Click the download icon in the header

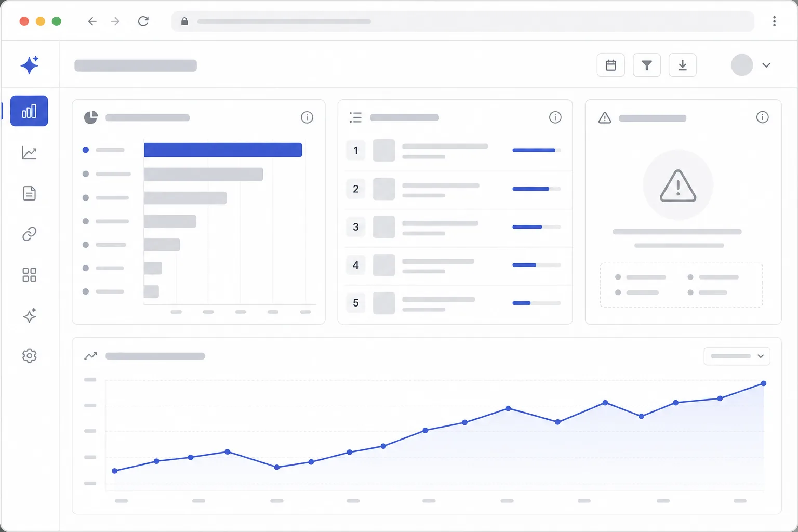pyautogui.click(x=683, y=65)
